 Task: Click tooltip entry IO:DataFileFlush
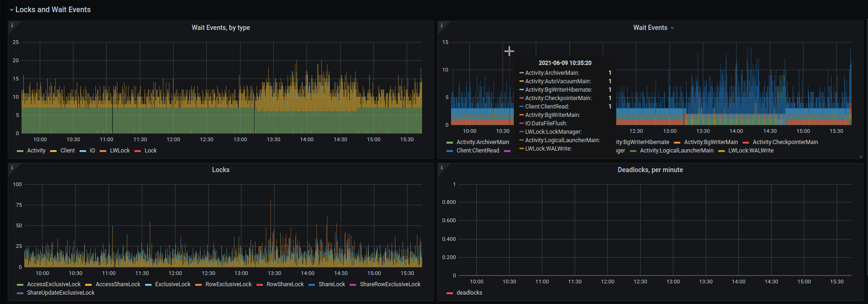click(546, 123)
